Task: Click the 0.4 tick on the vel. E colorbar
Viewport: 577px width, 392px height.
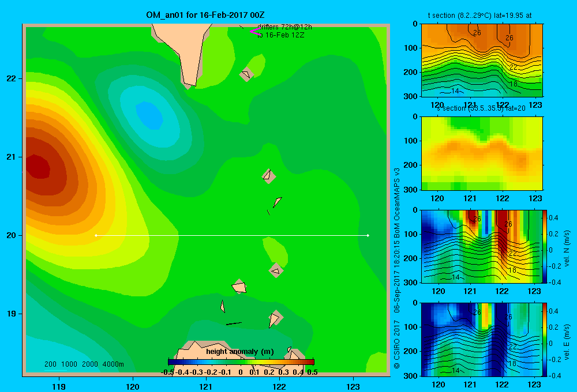Action: click(554, 311)
